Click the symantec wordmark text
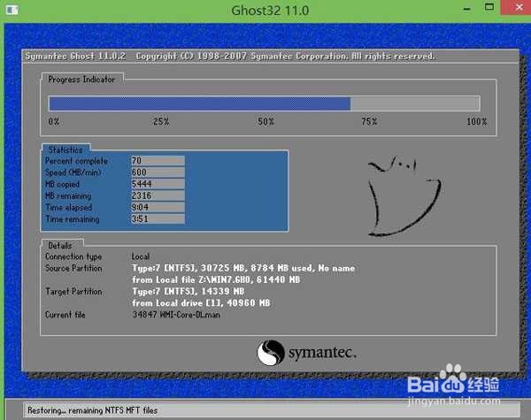 322,353
